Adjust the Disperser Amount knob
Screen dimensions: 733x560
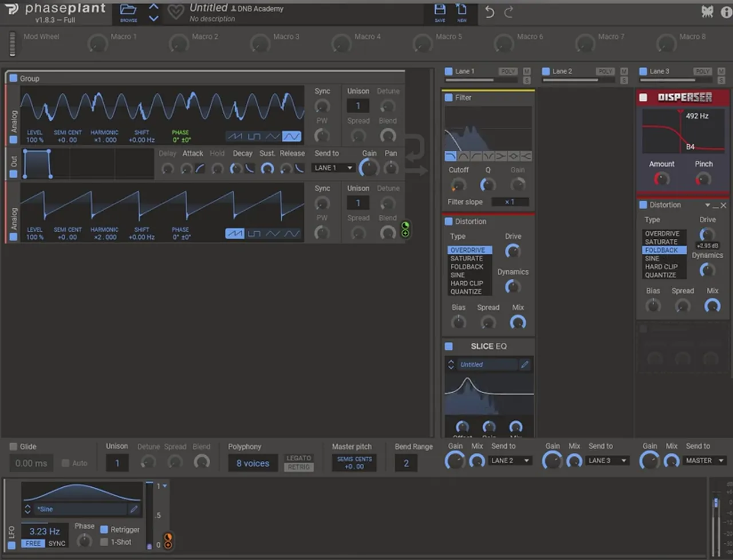click(661, 179)
